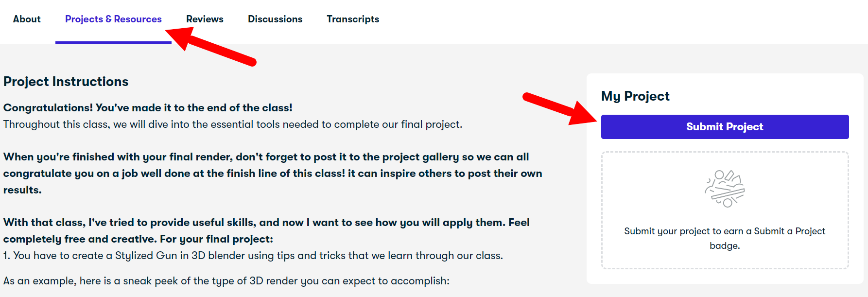Click the 'create a Stylized Gun' instruction line
This screenshot has height=297, width=868.
tap(253, 256)
